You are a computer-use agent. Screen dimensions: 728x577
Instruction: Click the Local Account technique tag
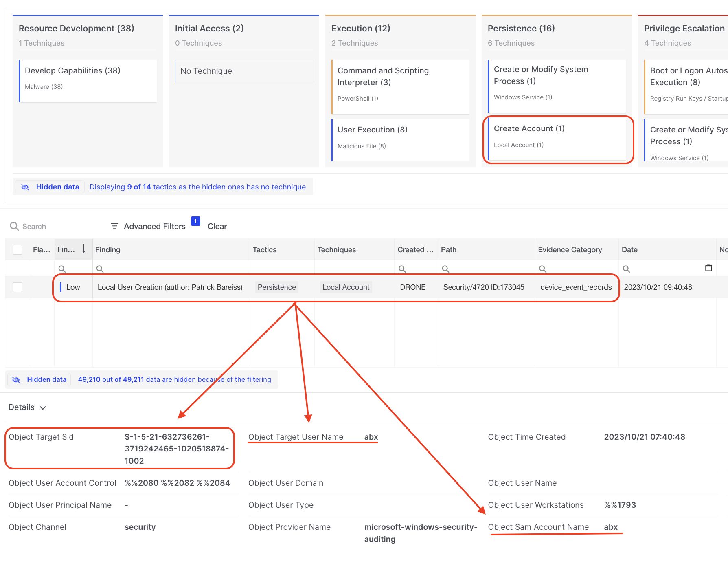(x=346, y=287)
